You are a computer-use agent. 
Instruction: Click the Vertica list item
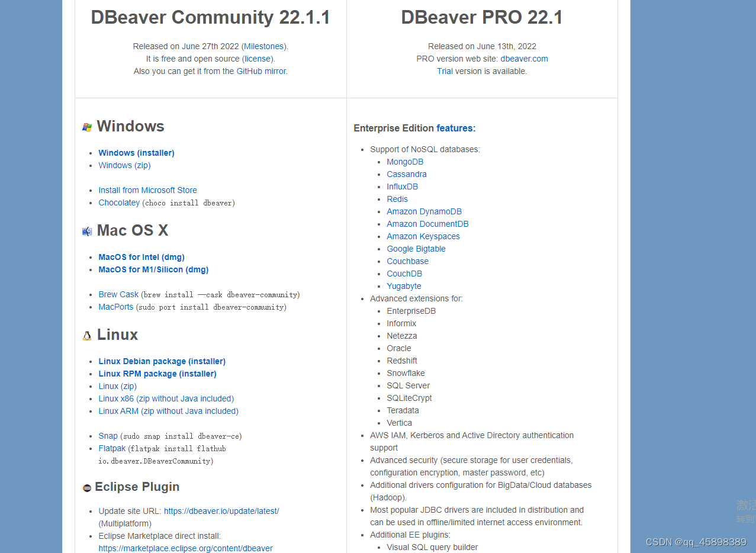pos(399,423)
